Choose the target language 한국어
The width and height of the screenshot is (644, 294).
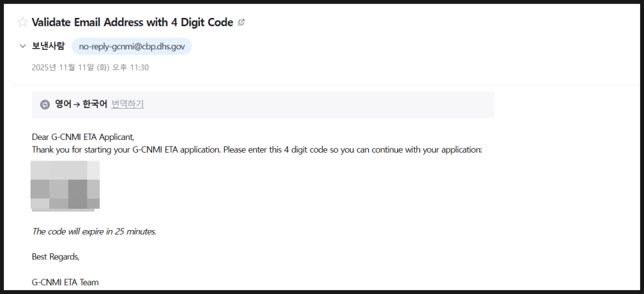(95, 104)
